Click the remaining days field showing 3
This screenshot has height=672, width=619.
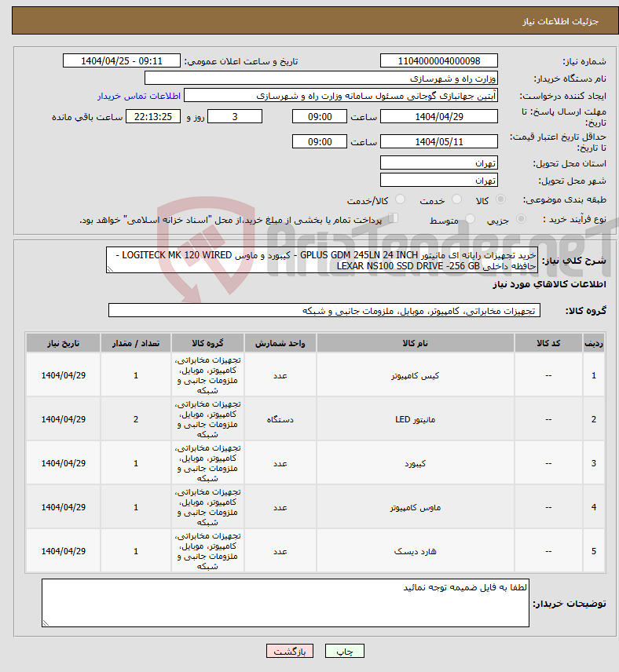(x=235, y=116)
